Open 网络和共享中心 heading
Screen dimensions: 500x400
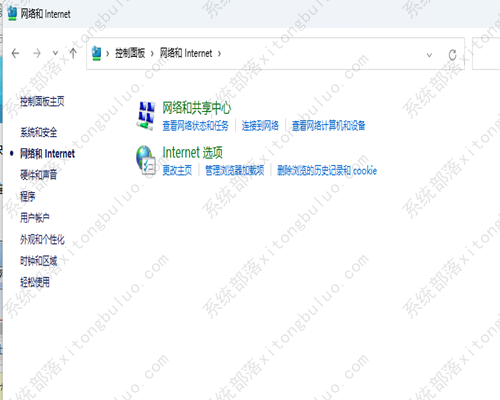point(196,108)
